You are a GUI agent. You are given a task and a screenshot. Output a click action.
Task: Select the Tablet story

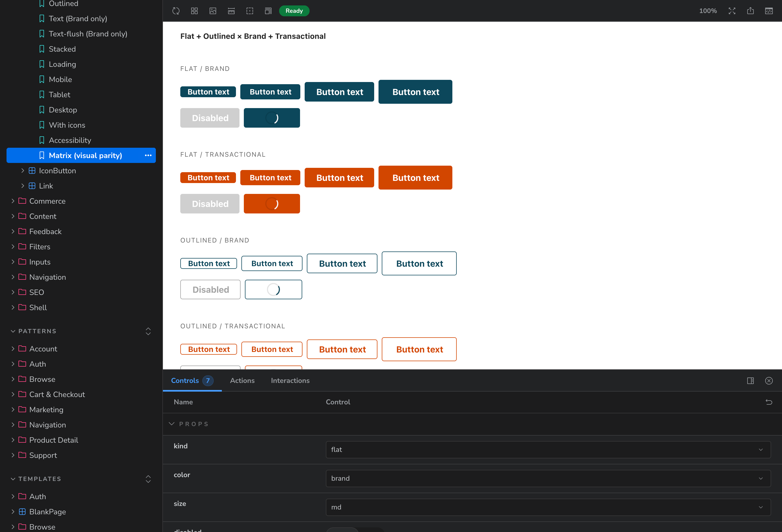(x=59, y=95)
